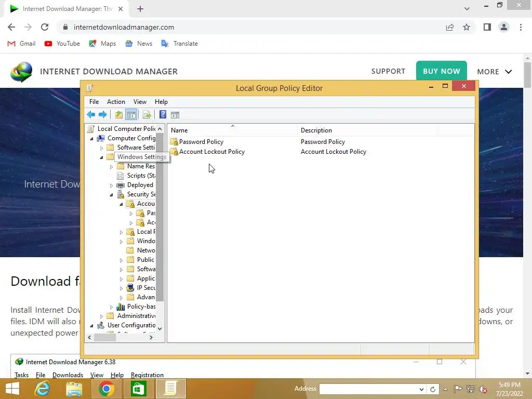Image resolution: width=532 pixels, height=399 pixels.
Task: Open the YouTube bookmark
Action: [62, 44]
